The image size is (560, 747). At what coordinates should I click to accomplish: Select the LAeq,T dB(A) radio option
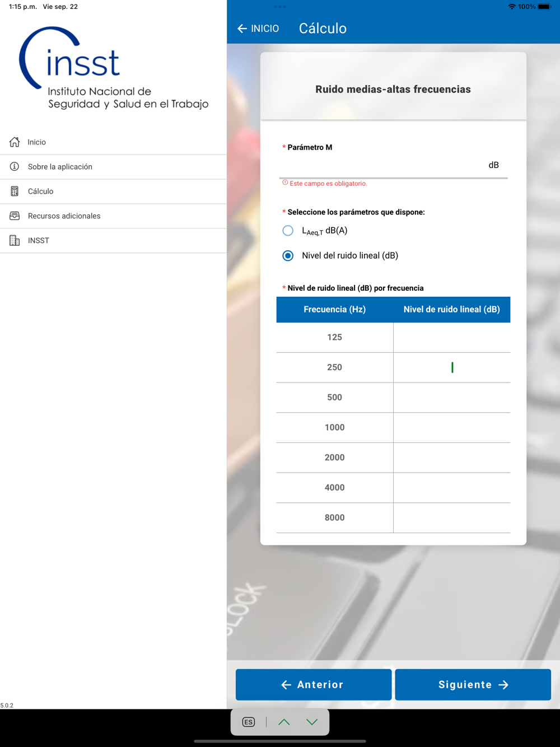pyautogui.click(x=288, y=231)
